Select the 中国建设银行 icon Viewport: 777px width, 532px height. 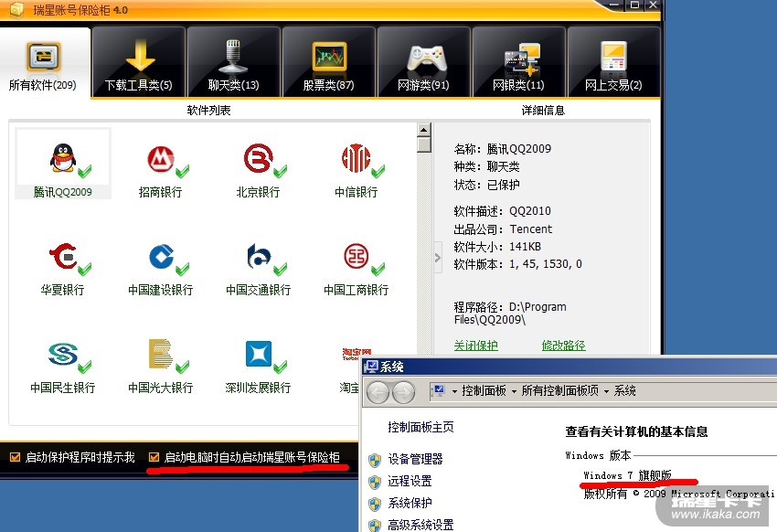(161, 257)
